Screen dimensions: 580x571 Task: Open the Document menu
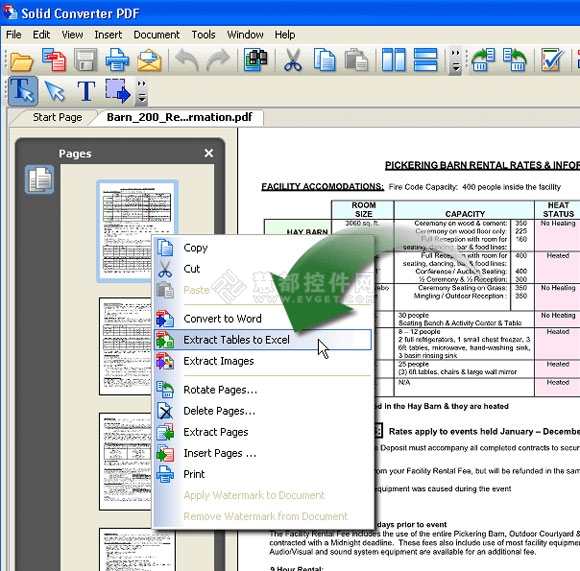point(156,35)
